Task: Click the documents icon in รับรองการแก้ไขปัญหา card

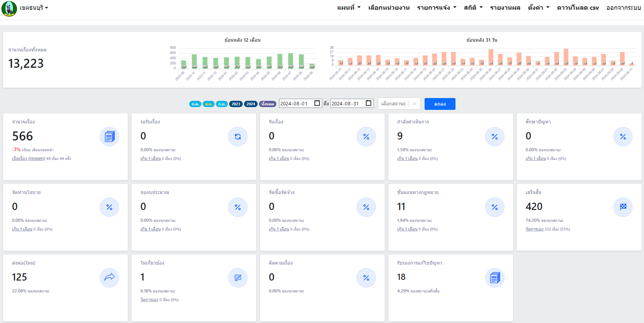Action: pyautogui.click(x=495, y=277)
